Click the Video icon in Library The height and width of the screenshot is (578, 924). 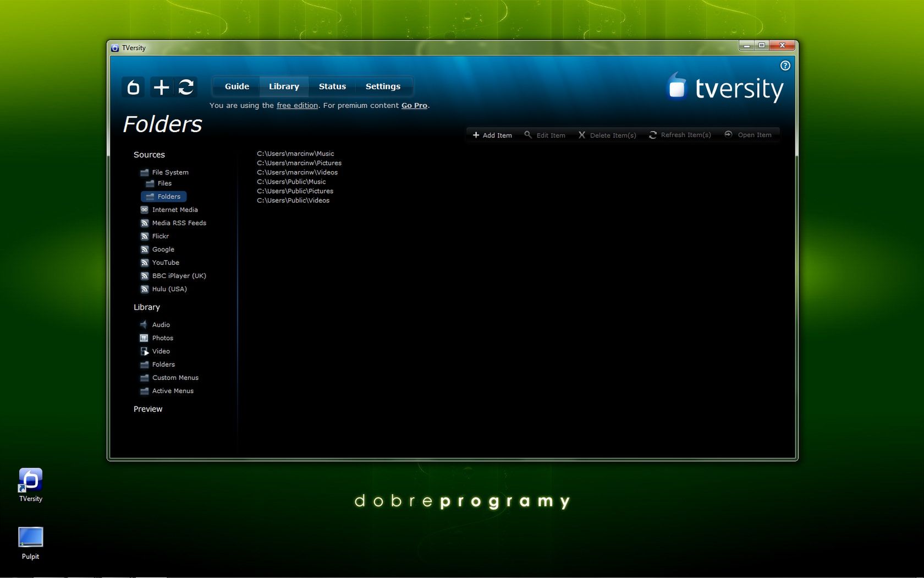pos(144,351)
